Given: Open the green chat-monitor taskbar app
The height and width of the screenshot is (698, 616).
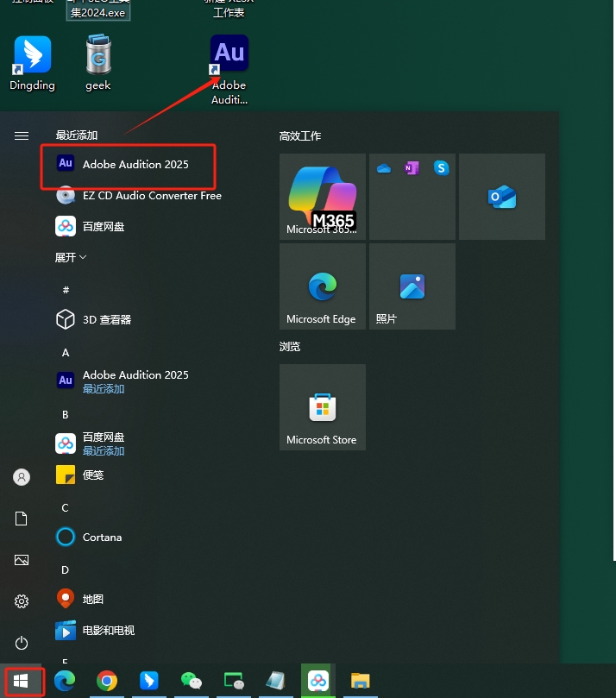Looking at the screenshot, I should coord(234,681).
